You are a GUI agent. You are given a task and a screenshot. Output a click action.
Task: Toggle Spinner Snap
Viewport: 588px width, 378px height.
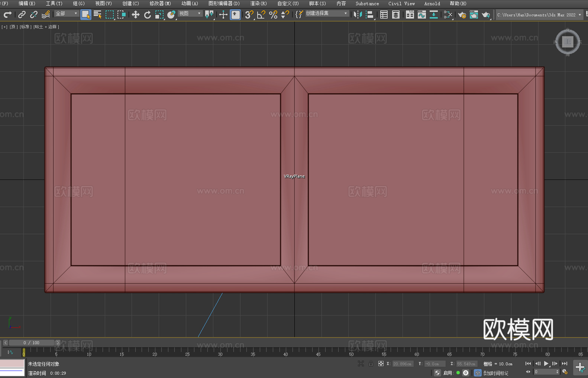point(285,14)
